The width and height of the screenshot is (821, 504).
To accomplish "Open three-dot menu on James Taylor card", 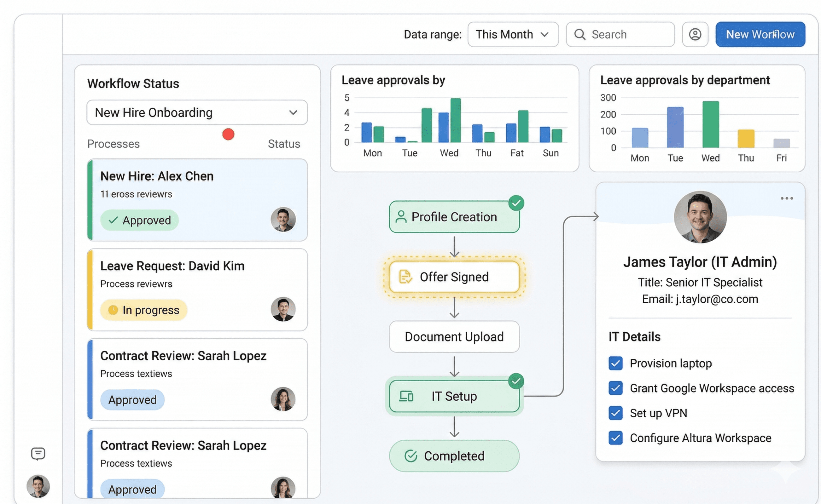I will point(786,198).
